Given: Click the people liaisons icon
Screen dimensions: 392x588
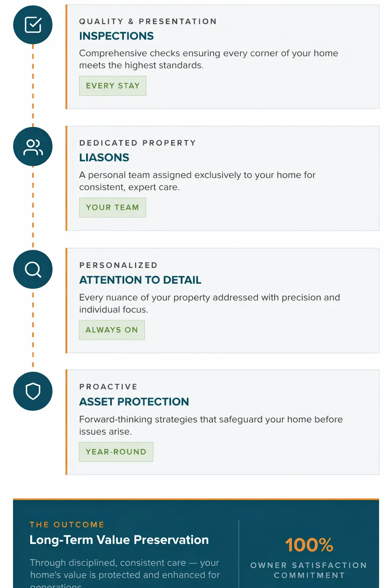Looking at the screenshot, I should coord(33,147).
